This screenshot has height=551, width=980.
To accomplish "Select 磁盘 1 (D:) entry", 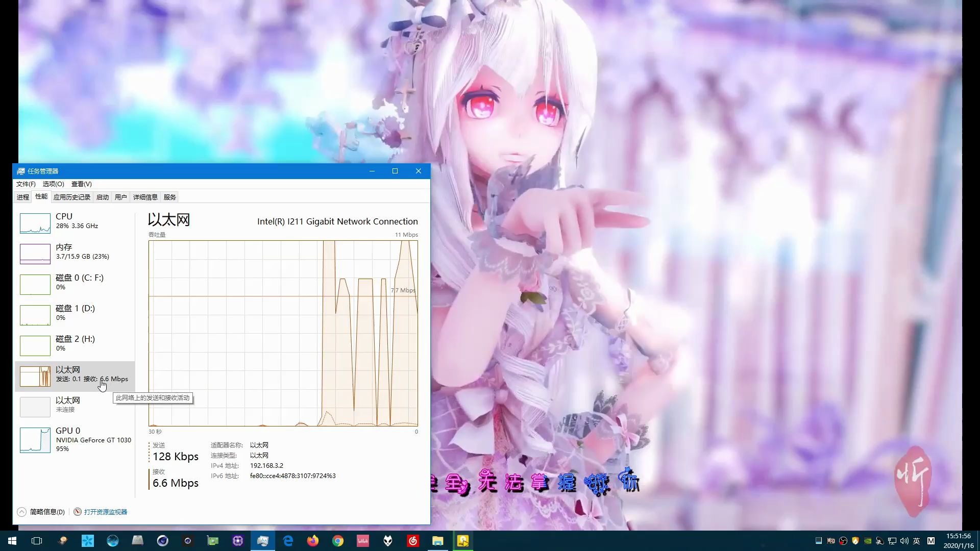I will [75, 315].
